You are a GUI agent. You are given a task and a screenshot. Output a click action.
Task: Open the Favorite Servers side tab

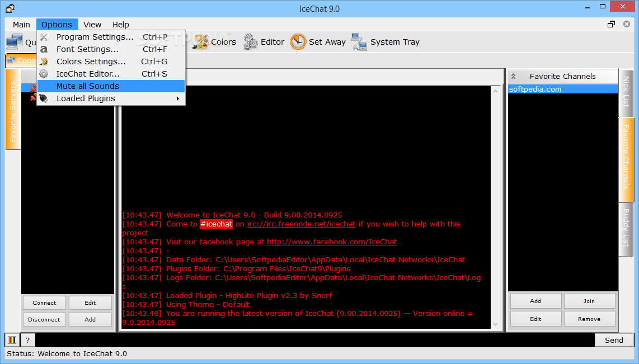pyautogui.click(x=13, y=110)
